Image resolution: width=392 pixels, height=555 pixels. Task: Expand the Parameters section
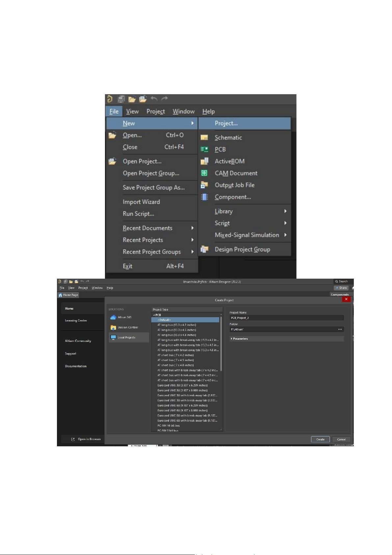(x=232, y=339)
